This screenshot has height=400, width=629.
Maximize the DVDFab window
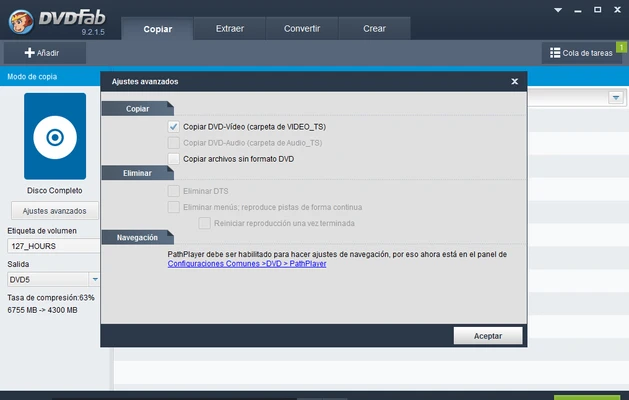pos(598,10)
